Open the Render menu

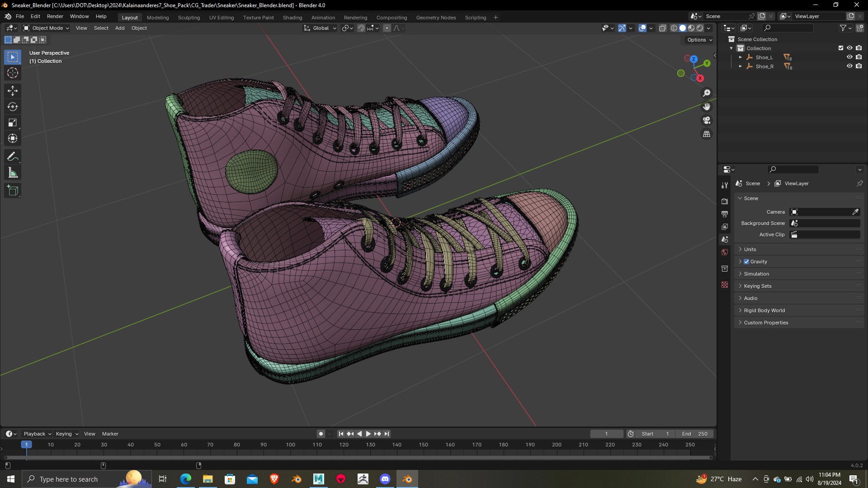click(55, 16)
